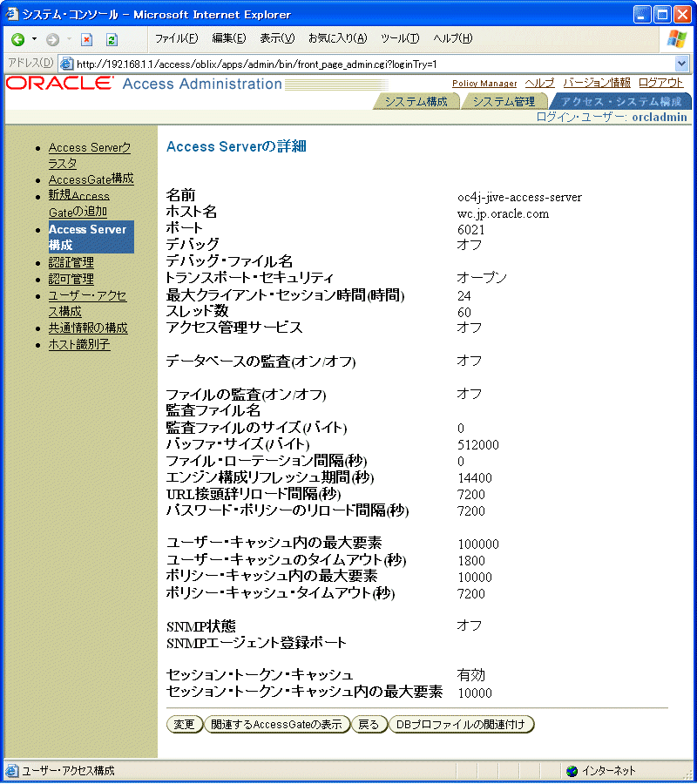This screenshot has height=784, width=697.
Task: Click the Internet zone globe icon
Action: tap(572, 771)
